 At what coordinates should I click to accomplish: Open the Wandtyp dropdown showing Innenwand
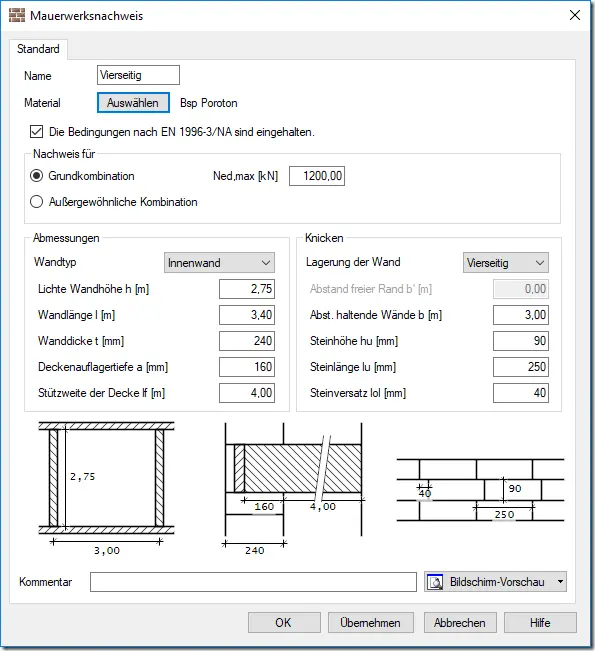[x=219, y=263]
